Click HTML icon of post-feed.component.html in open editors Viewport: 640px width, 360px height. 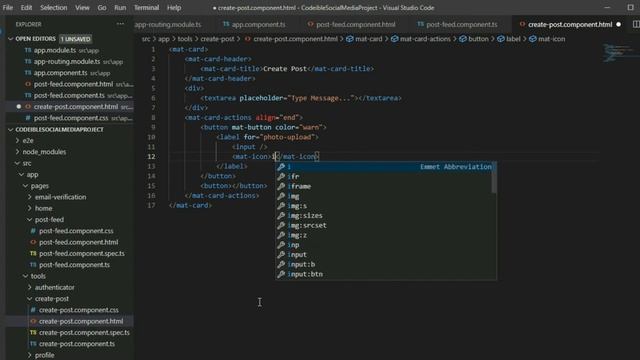point(28,84)
